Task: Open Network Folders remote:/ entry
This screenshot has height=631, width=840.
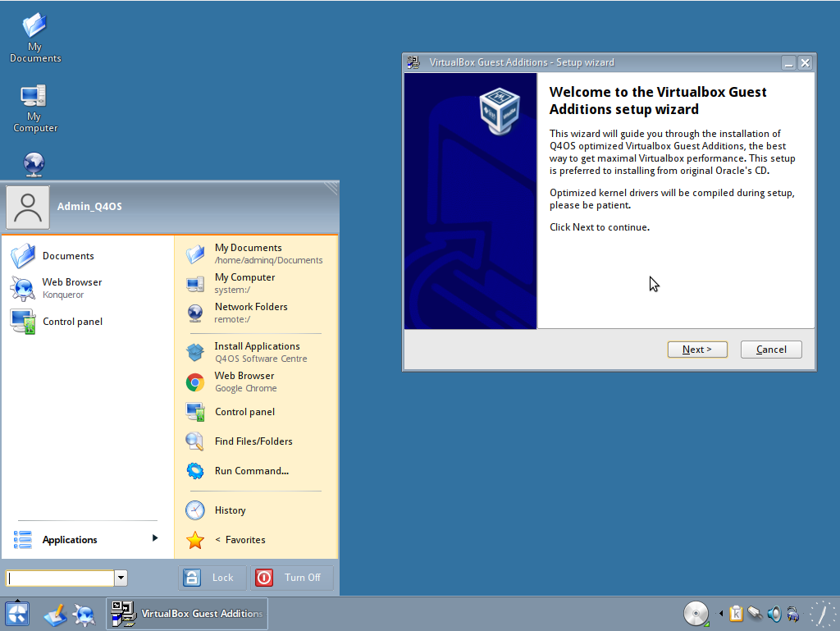Action: coord(256,313)
